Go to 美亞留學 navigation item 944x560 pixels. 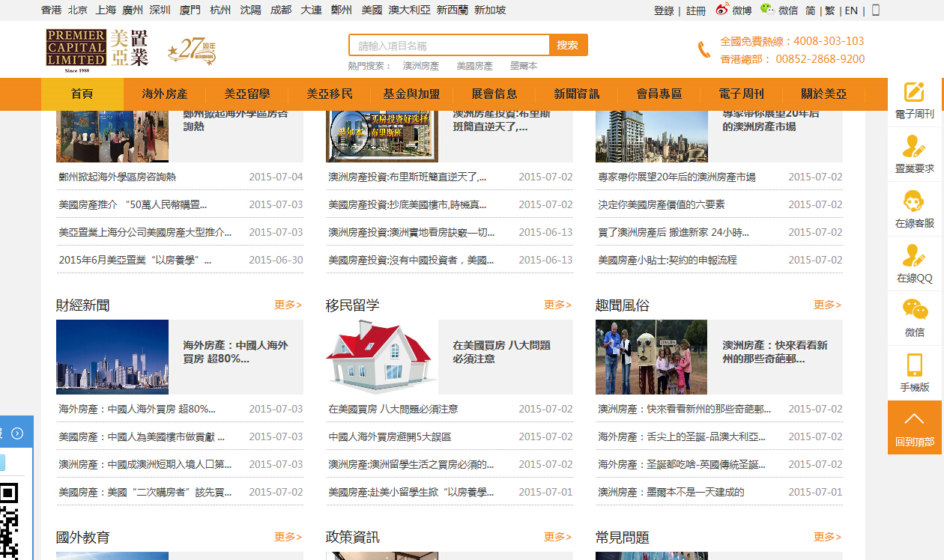point(247,94)
